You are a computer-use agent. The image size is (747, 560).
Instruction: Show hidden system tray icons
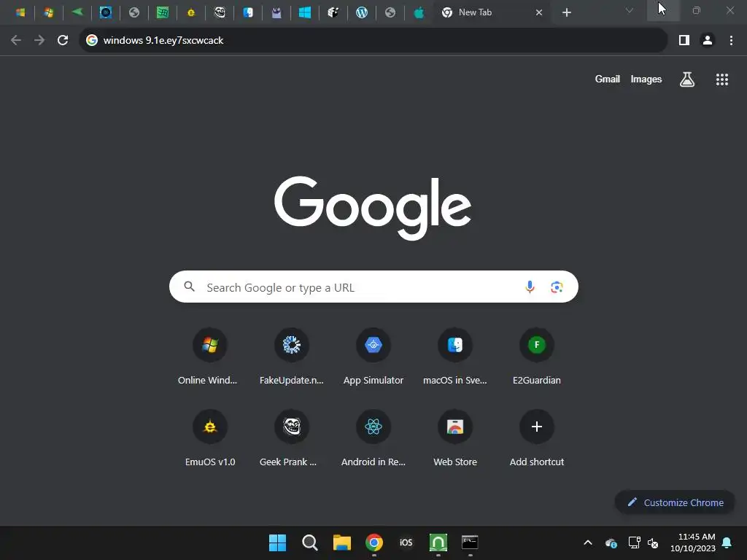[588, 542]
